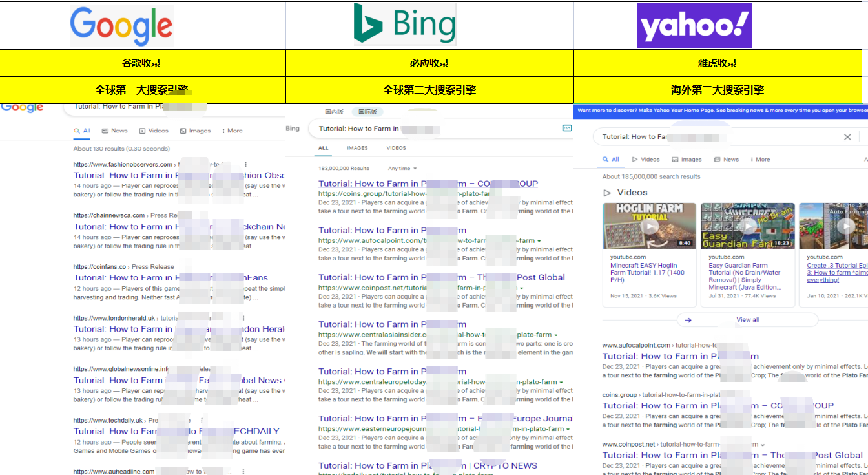
Task: Click the Bing search input field
Action: (440, 129)
